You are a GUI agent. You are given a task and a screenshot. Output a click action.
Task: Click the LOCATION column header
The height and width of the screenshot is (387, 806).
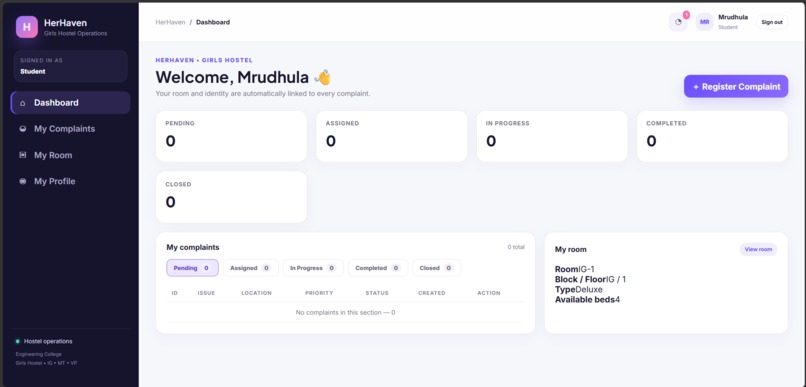coord(257,293)
